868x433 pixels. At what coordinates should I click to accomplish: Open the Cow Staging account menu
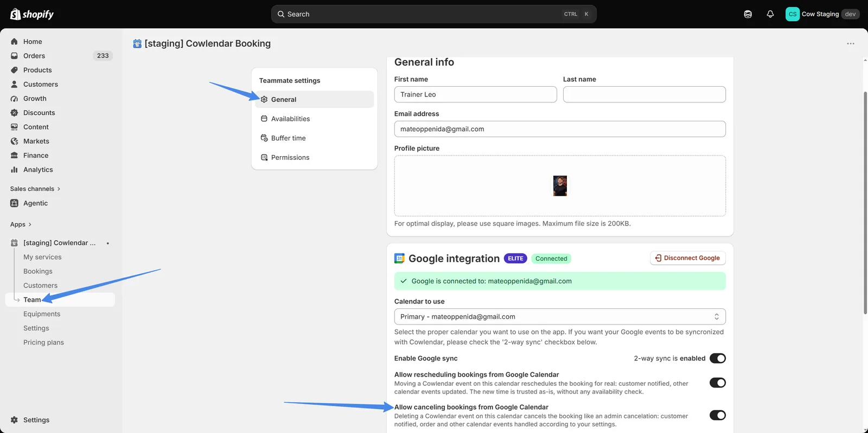pyautogui.click(x=822, y=14)
